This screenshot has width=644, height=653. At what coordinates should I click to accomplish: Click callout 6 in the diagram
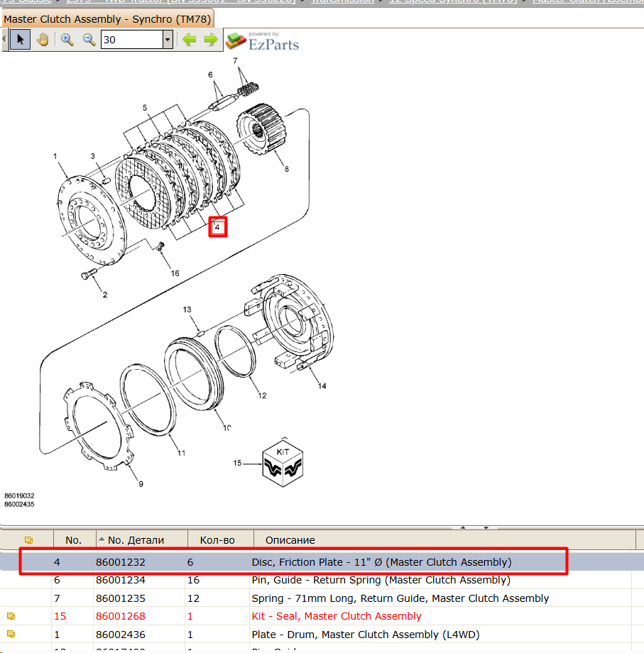click(x=210, y=75)
